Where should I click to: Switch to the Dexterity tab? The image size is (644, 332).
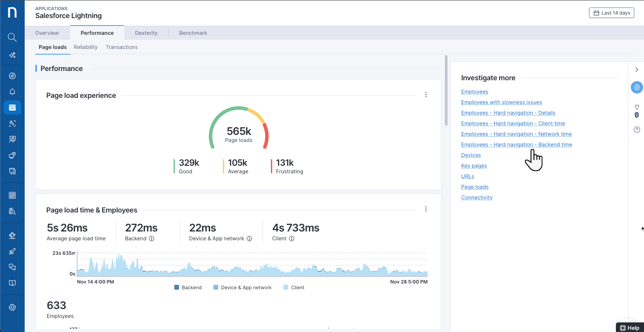click(146, 33)
